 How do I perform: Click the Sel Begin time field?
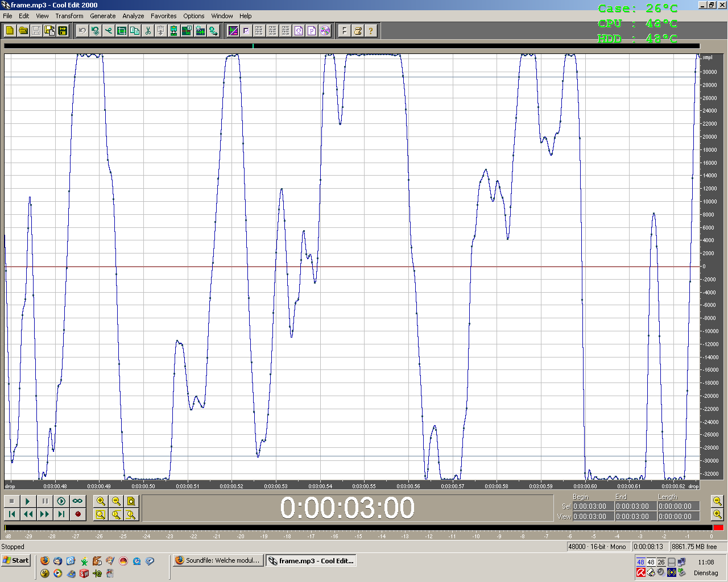pyautogui.click(x=593, y=506)
